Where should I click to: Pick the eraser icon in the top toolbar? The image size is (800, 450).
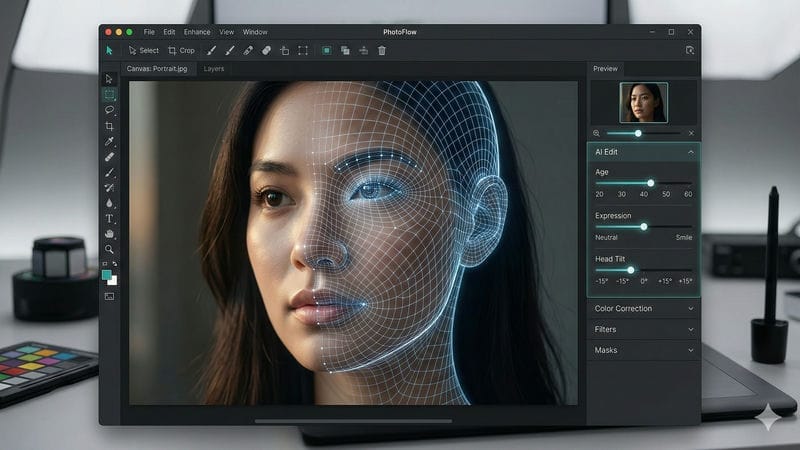266,51
